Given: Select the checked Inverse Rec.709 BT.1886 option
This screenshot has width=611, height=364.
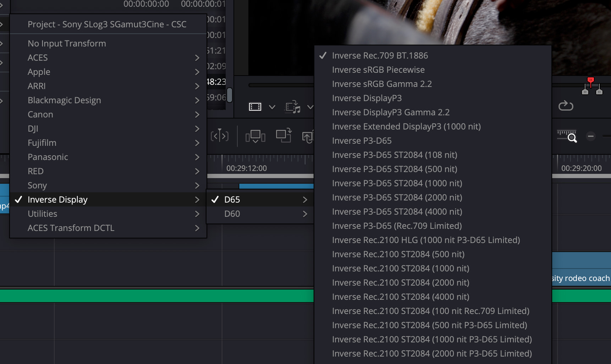Looking at the screenshot, I should [380, 56].
